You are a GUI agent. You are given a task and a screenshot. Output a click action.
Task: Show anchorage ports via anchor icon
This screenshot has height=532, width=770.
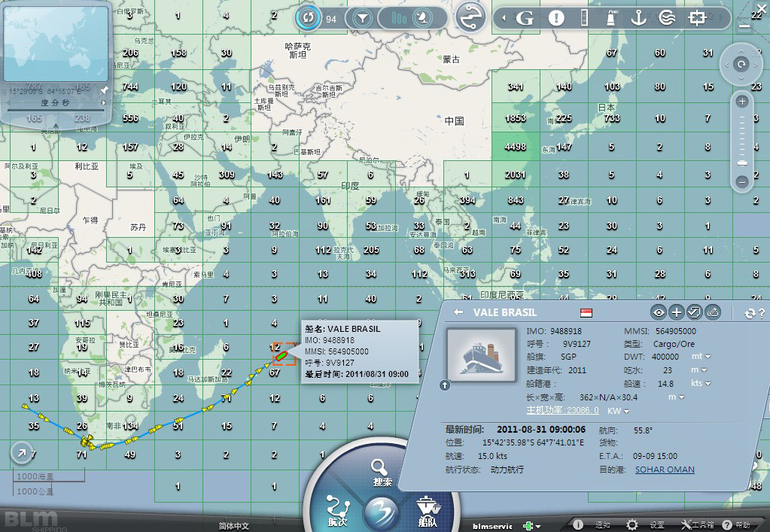(638, 18)
